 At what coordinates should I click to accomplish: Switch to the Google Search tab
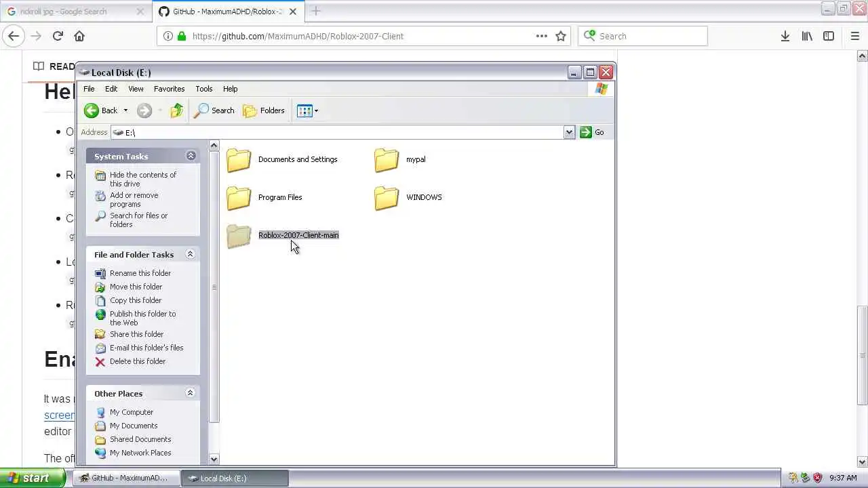click(75, 12)
